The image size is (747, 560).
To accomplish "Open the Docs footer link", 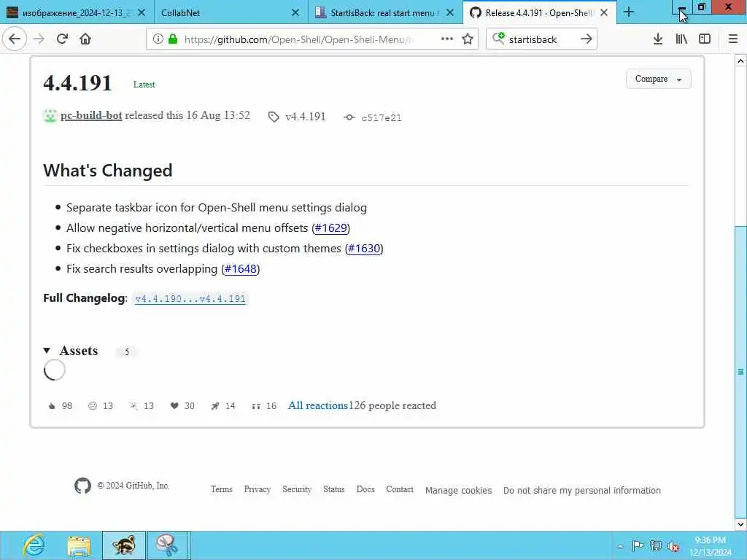I will pyautogui.click(x=365, y=489).
